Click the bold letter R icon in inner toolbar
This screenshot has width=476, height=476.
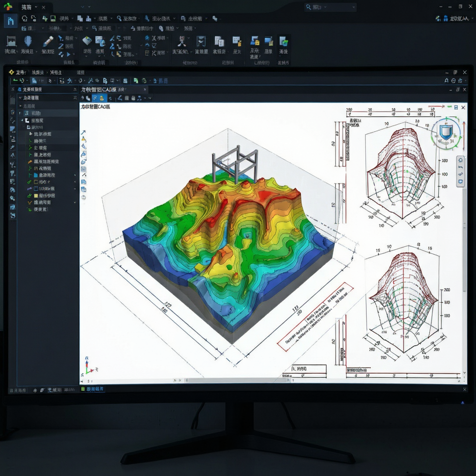[x=105, y=81]
